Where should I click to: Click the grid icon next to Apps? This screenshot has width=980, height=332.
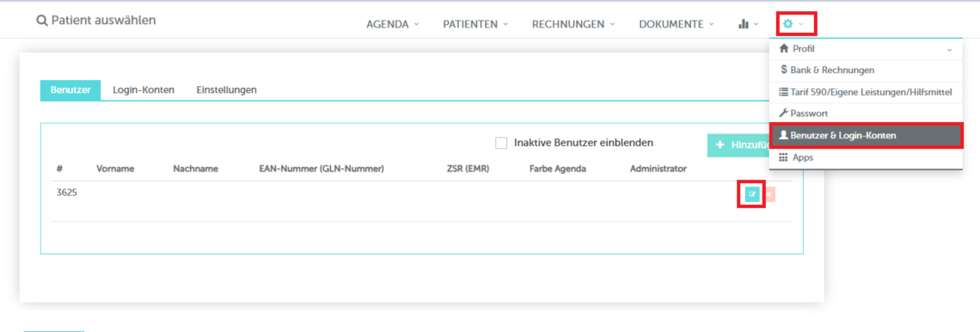783,157
